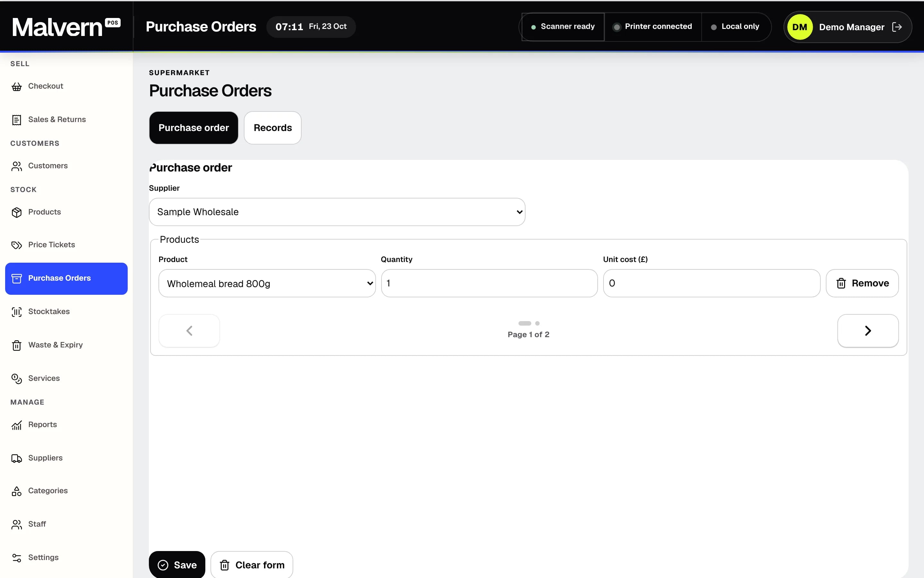Click the Printer connected status
Image resolution: width=924 pixels, height=578 pixels.
click(653, 27)
